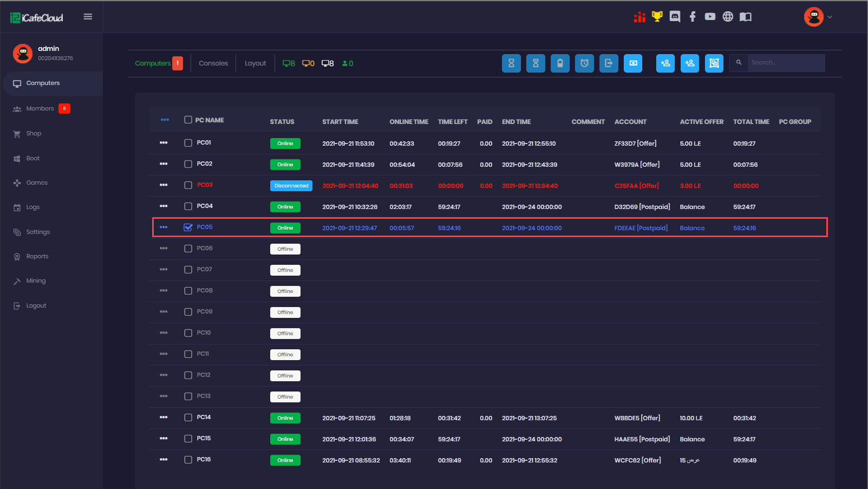
Task: Click the logout arrow toolbar button
Action: [609, 63]
